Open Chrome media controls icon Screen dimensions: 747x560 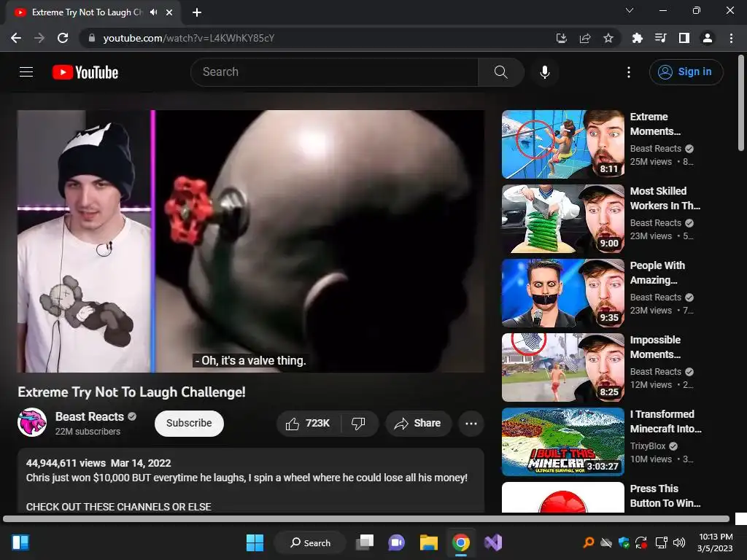pyautogui.click(x=661, y=38)
